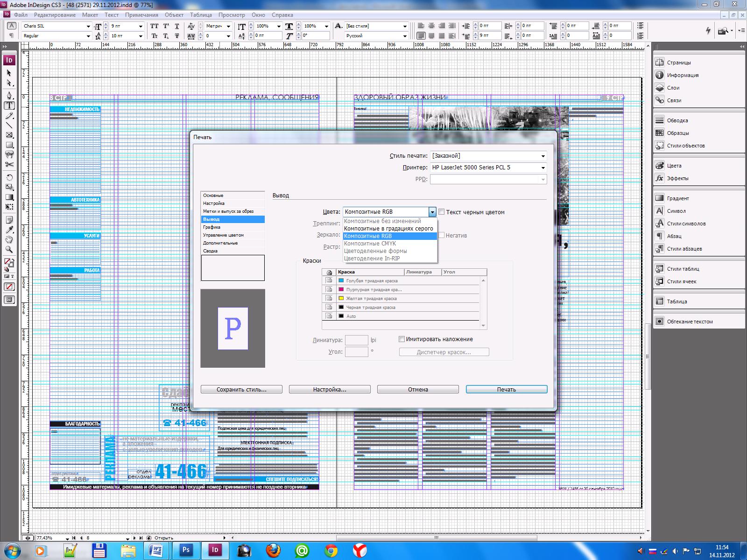Select the Pencil tool
Screen dimensions: 747x560
coord(9,115)
